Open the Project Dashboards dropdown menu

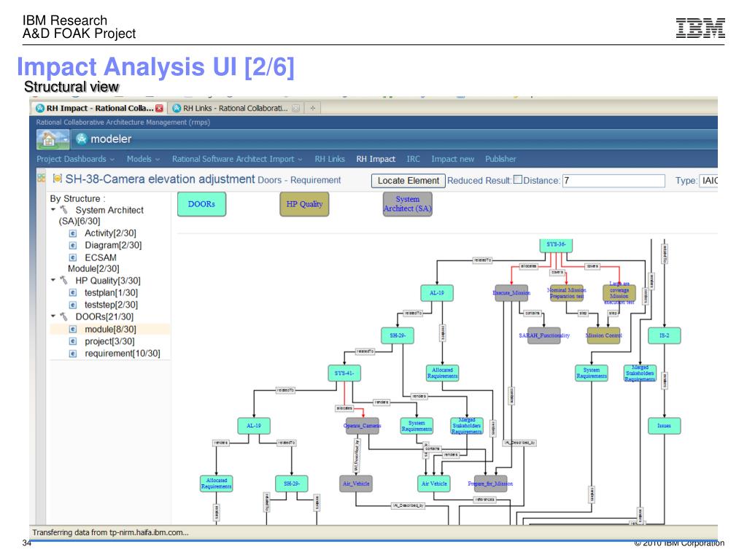pos(76,159)
